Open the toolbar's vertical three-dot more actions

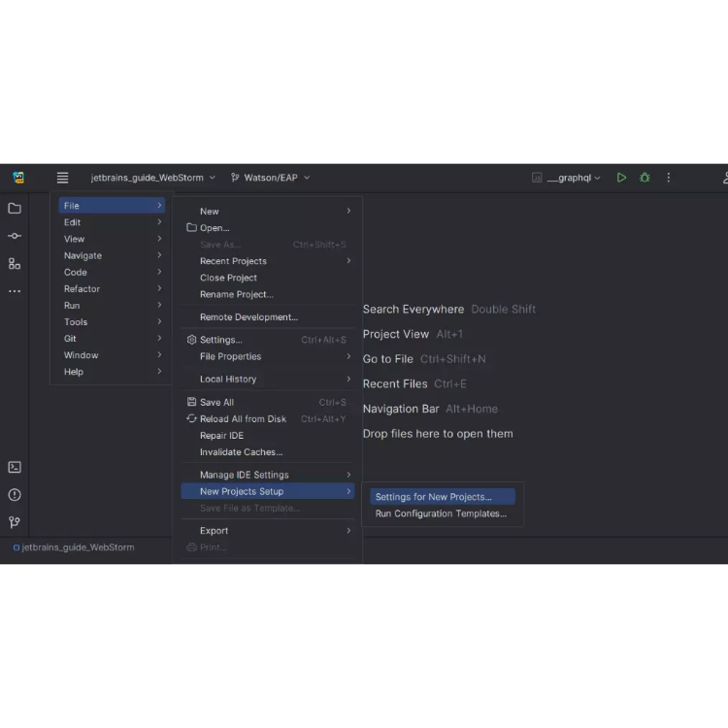668,178
